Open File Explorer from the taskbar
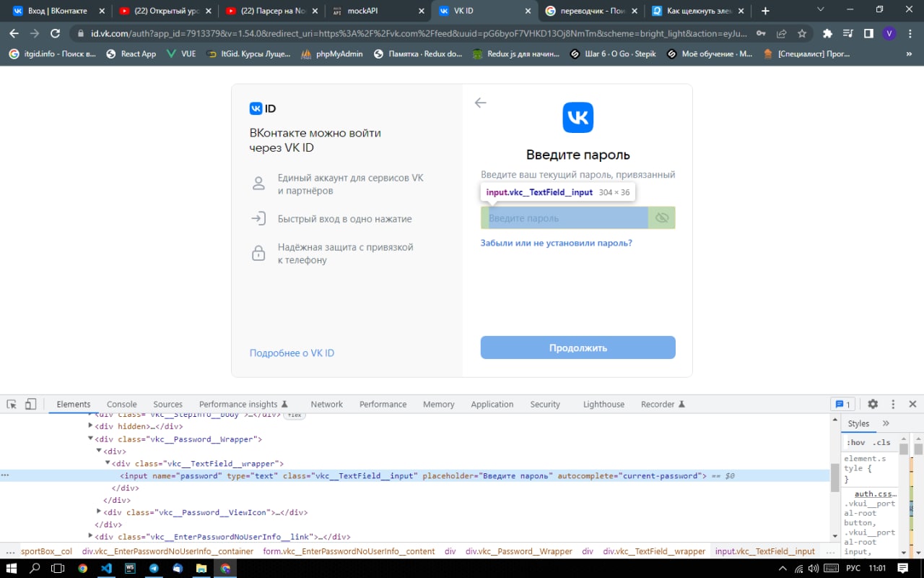This screenshot has width=924, height=578. (201, 569)
